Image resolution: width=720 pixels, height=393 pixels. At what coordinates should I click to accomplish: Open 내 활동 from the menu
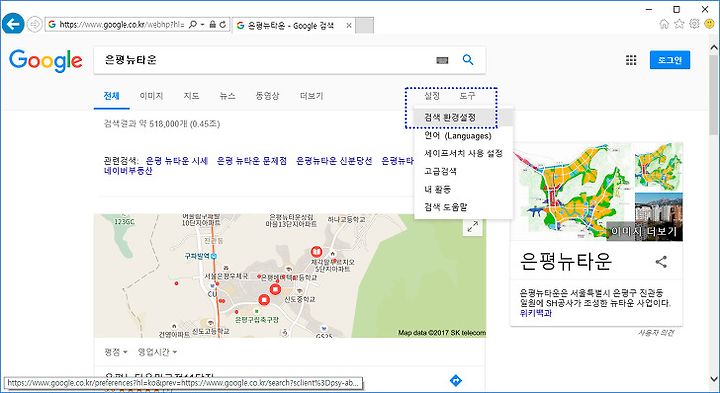click(x=463, y=189)
